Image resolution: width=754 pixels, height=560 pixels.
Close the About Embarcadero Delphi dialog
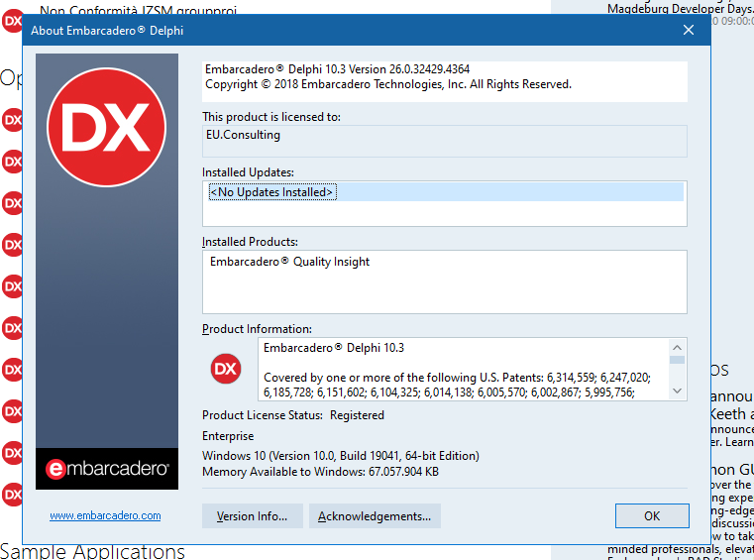click(689, 30)
